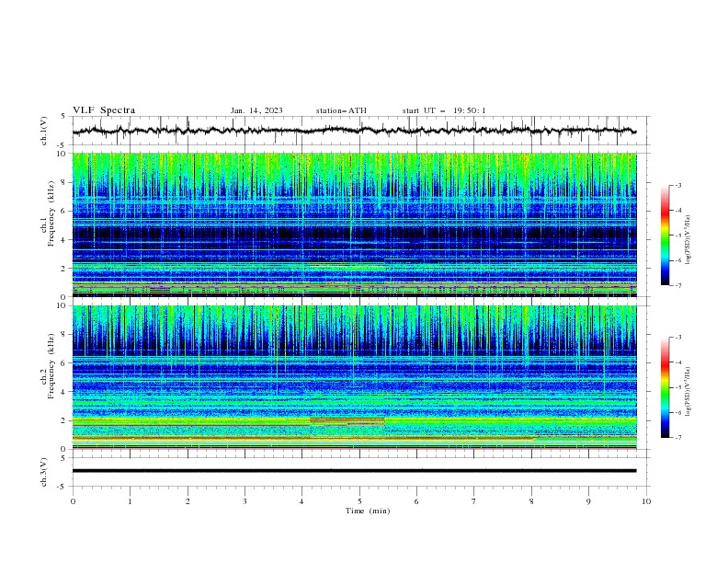Click the ch.2 Frequency (kHz) axis label
728x563 pixels.
click(47, 366)
